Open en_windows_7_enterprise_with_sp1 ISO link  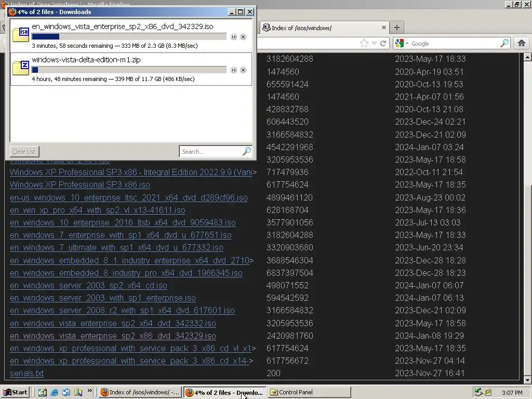click(121, 235)
